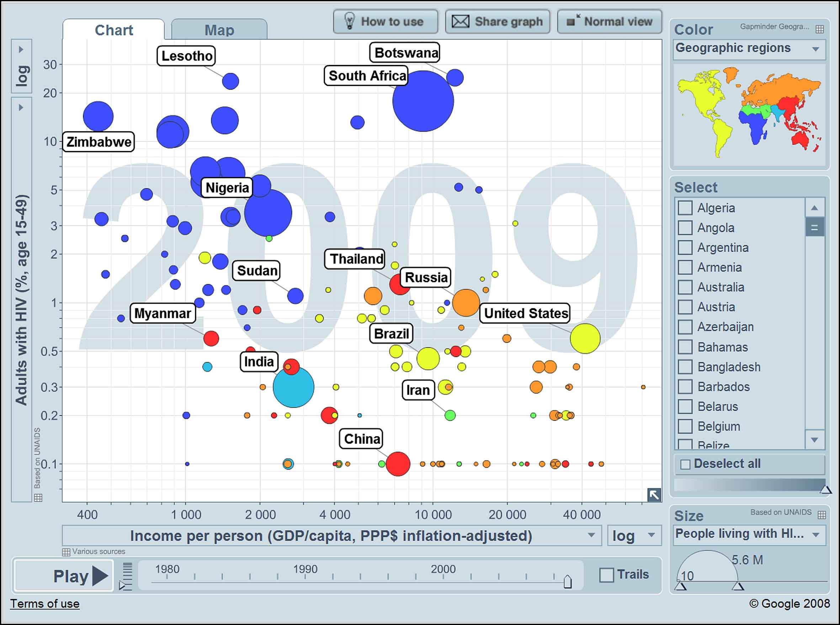Open the Geographic regions color dropdown
Screen dimensions: 840x625
coord(749,48)
